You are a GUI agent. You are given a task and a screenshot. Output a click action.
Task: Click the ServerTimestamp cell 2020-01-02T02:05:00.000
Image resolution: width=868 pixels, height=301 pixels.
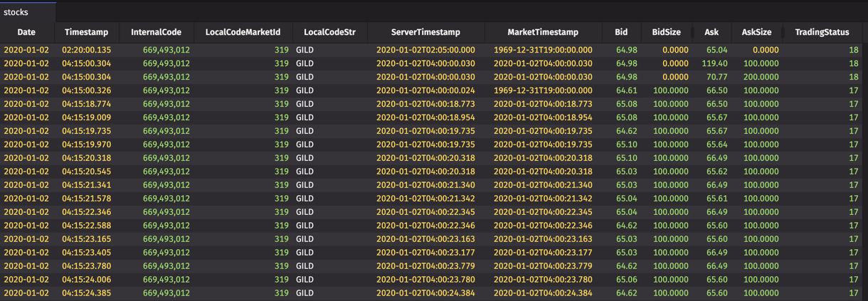[x=425, y=50]
